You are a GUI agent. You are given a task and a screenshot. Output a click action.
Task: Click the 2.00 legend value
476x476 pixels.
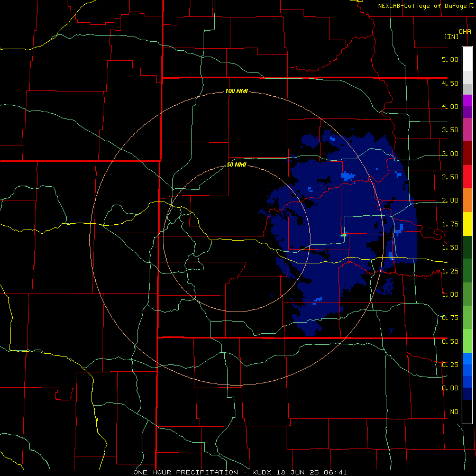(450, 200)
